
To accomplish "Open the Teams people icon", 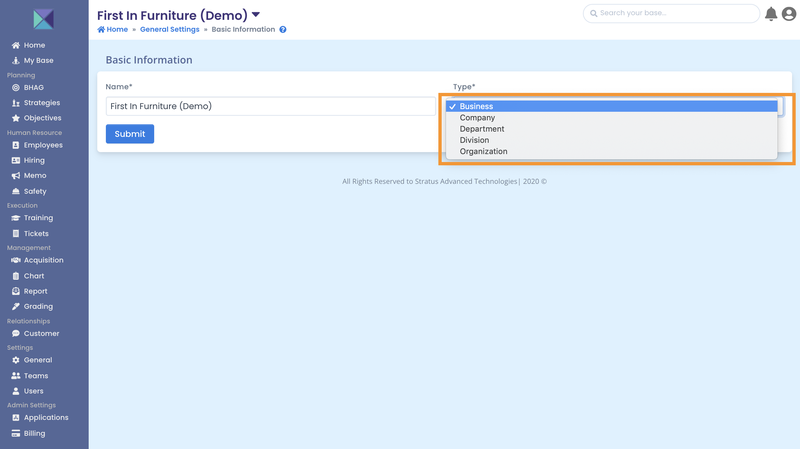I will (16, 376).
